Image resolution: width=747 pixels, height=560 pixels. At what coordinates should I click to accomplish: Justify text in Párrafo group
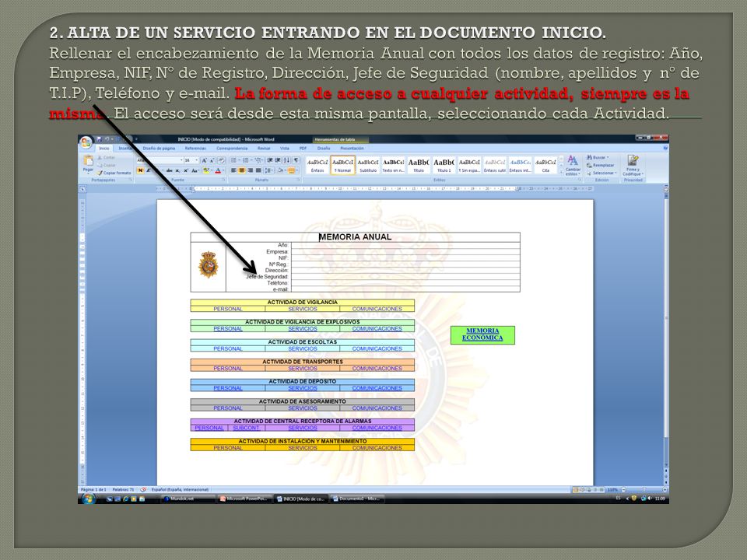click(258, 170)
